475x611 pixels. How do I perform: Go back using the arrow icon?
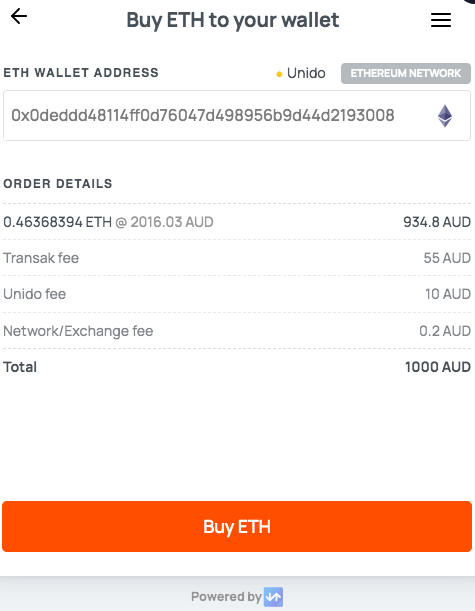click(19, 16)
